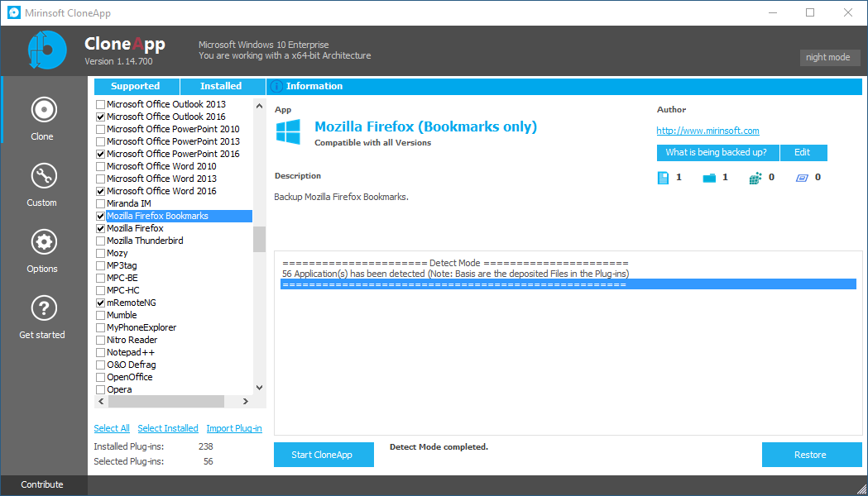Image resolution: width=868 pixels, height=496 pixels.
Task: Check the Opera plug-in checkbox
Action: [101, 389]
